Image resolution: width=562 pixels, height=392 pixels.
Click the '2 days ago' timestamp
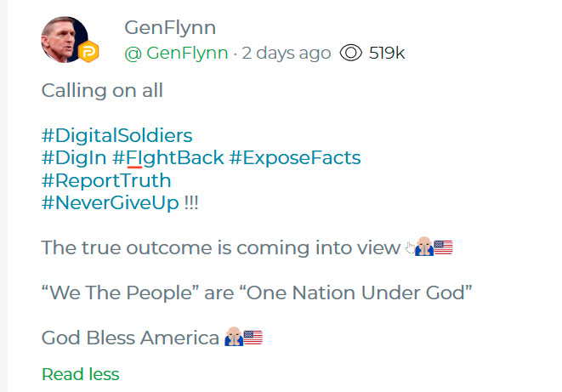click(287, 53)
